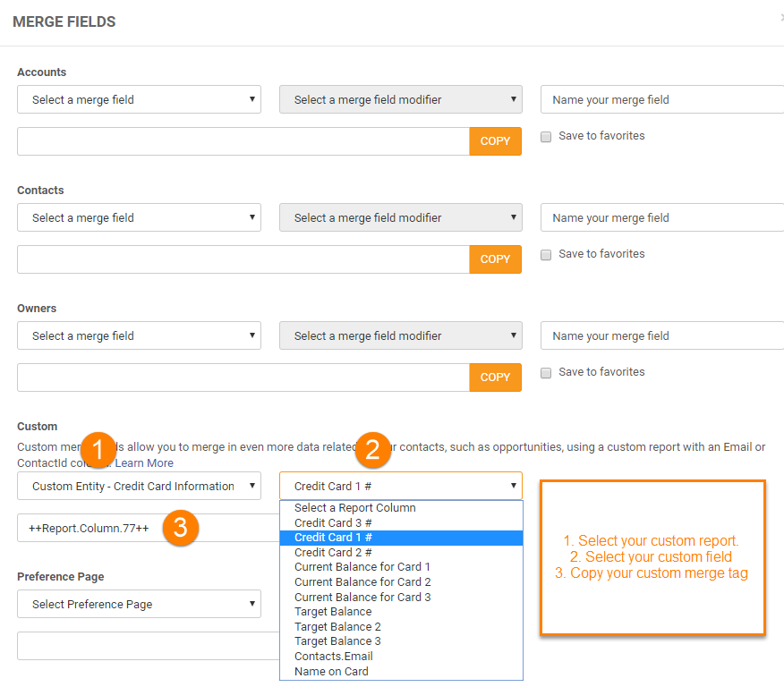Choose Credit Card 3 # from list
This screenshot has height=687, width=784.
(x=333, y=522)
